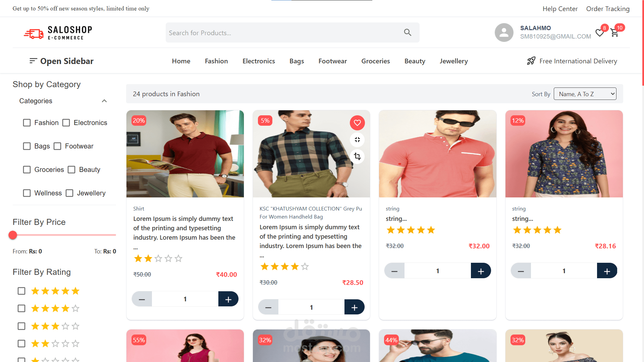Open the Help Center link
Viewport: 644px width, 362px height.
560,9
